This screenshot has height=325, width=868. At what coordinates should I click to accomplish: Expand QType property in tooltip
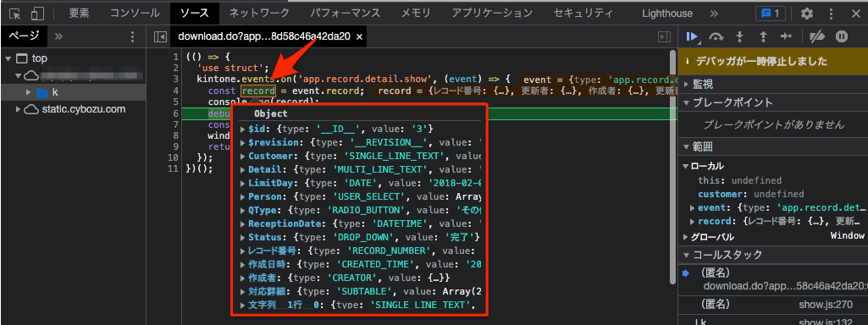(x=242, y=210)
